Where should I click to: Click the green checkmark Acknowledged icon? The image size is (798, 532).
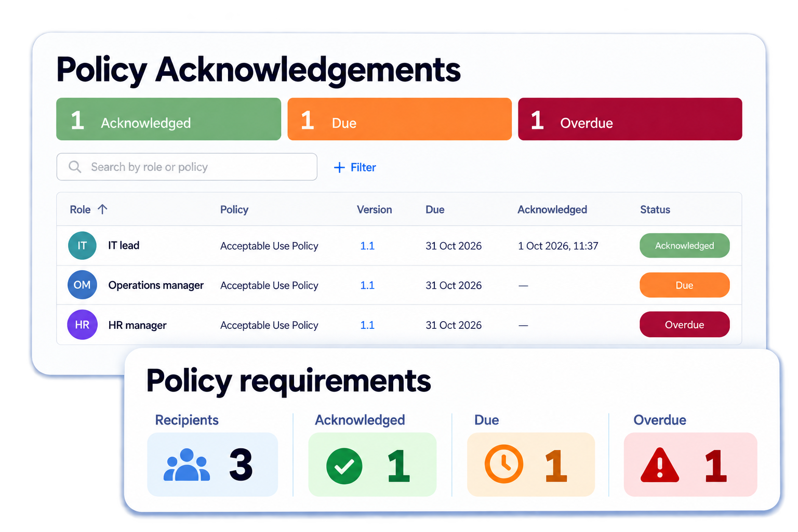point(344,465)
